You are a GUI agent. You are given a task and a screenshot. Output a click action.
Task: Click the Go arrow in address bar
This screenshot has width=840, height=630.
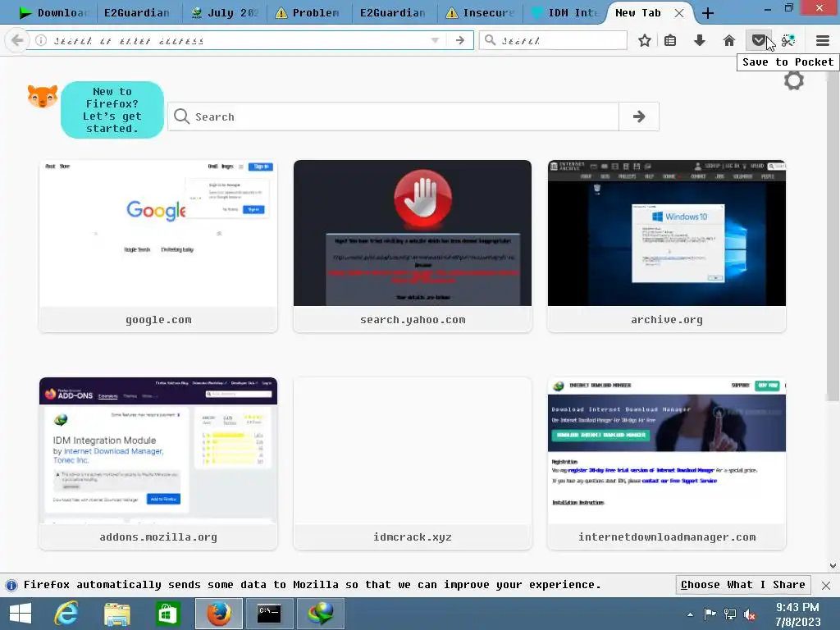[x=459, y=40]
